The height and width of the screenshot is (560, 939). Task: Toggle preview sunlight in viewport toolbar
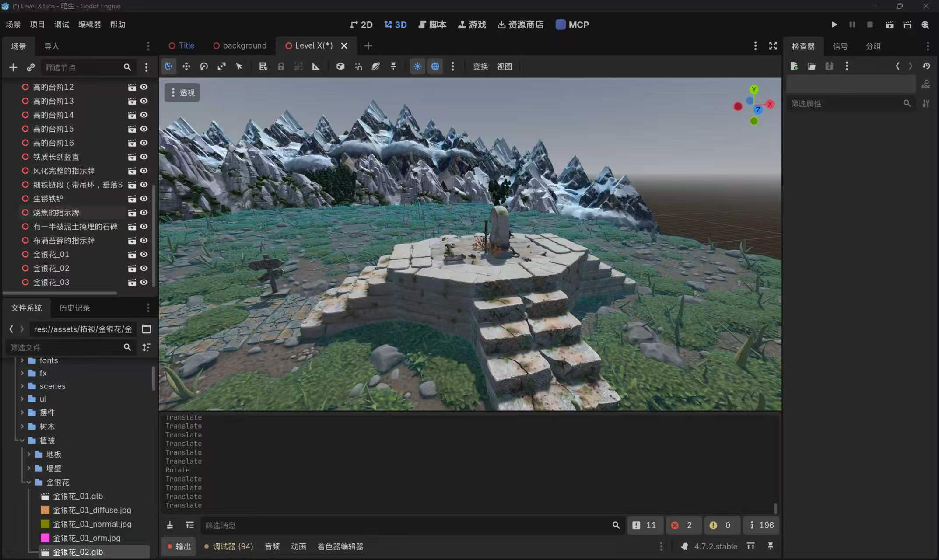pos(417,66)
